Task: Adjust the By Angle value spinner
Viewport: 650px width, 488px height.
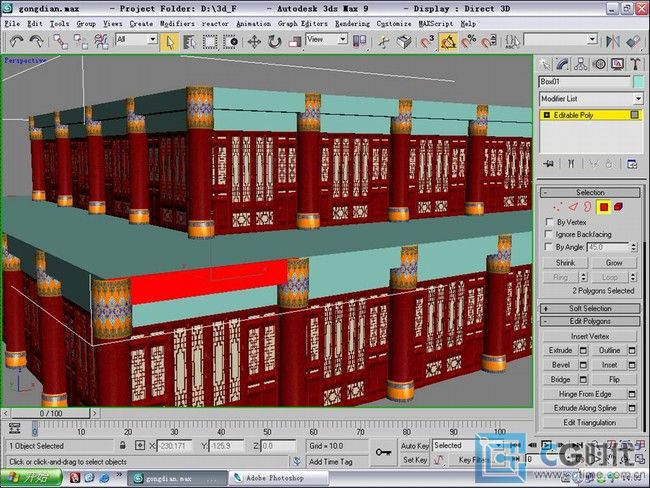Action: tap(633, 247)
